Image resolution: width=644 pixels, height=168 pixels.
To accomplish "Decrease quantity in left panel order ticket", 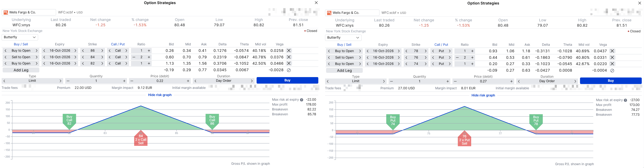I will pos(68,81).
